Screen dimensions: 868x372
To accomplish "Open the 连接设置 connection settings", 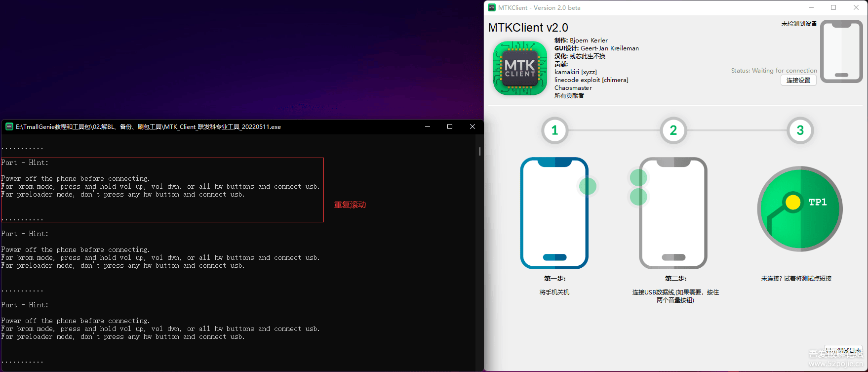I will click(798, 80).
